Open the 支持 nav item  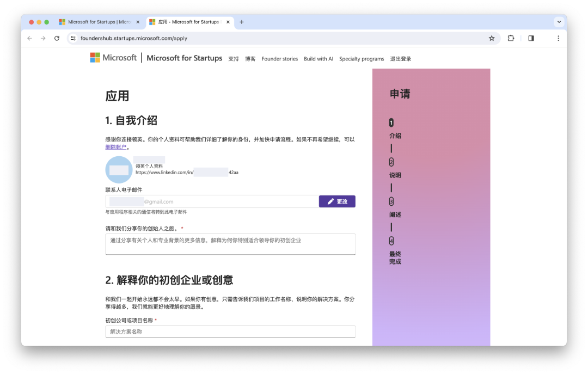pyautogui.click(x=234, y=59)
